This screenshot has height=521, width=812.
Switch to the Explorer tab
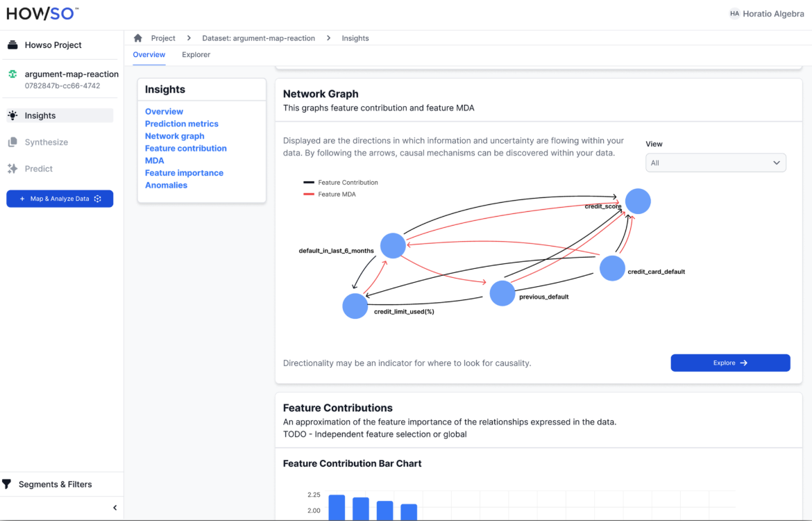pos(196,55)
